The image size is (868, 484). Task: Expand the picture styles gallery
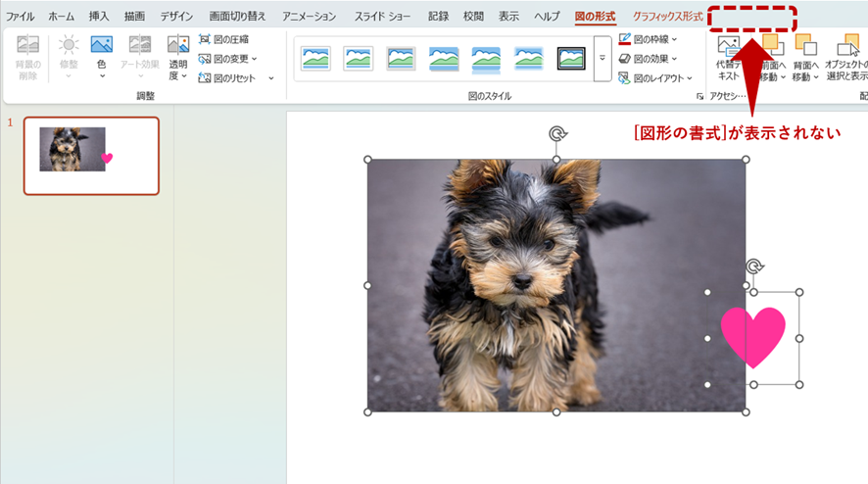603,59
